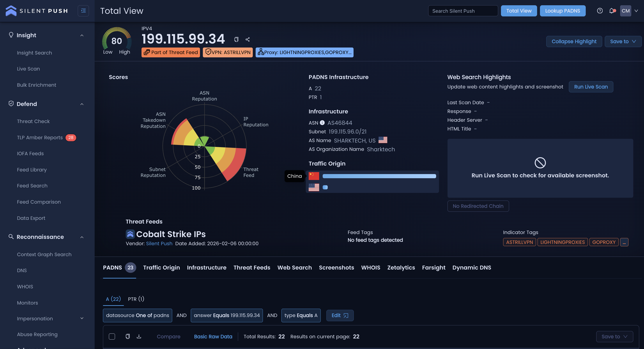Expand more indicator tags ellipsis
The width and height of the screenshot is (644, 349).
[624, 242]
